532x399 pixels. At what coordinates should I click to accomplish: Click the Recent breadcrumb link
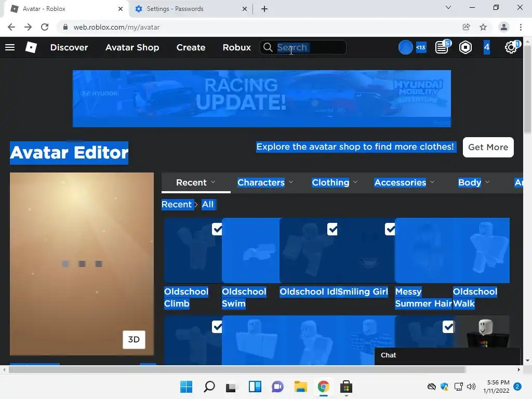pos(177,204)
